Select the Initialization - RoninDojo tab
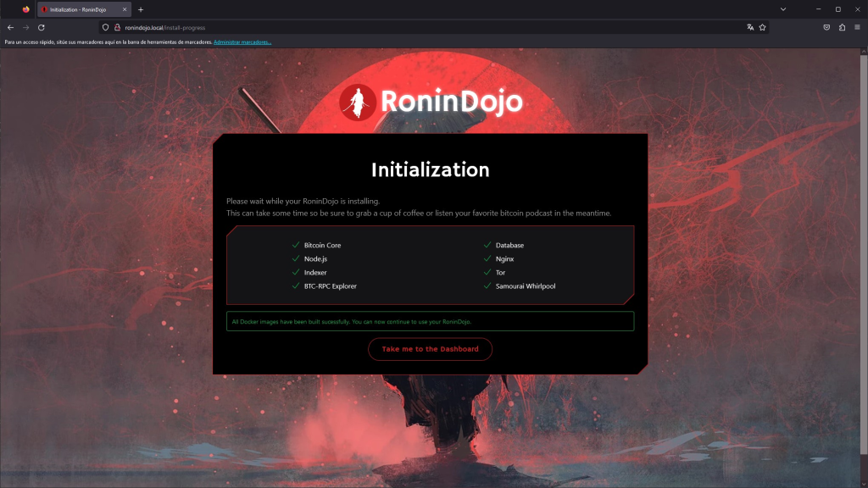Viewport: 868px width, 488px height. [84, 9]
